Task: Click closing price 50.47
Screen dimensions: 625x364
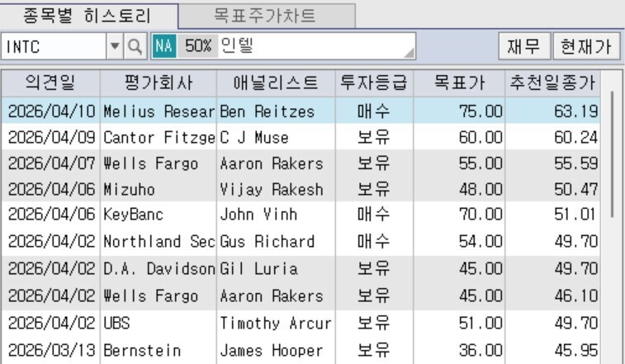Action: tap(576, 189)
